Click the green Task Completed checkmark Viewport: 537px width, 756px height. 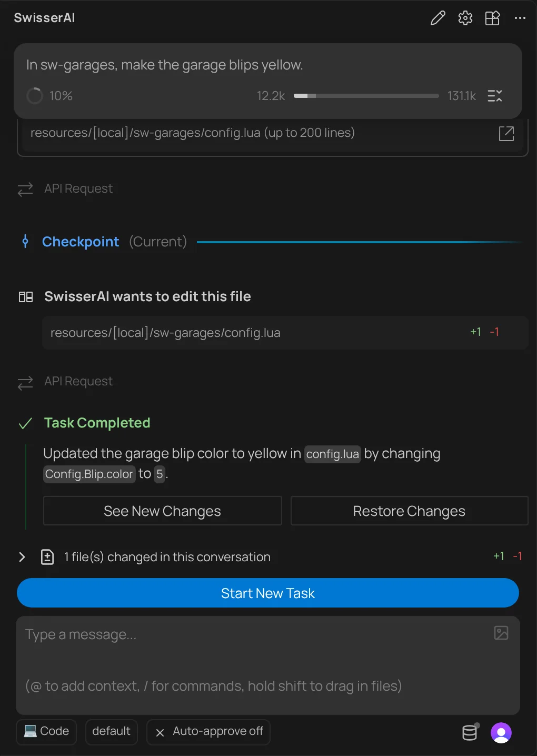click(25, 423)
